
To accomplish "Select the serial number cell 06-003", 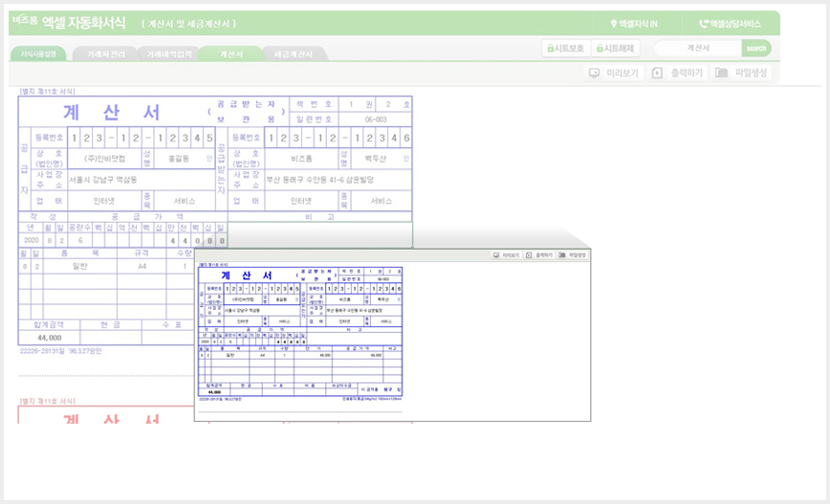I will tap(375, 120).
